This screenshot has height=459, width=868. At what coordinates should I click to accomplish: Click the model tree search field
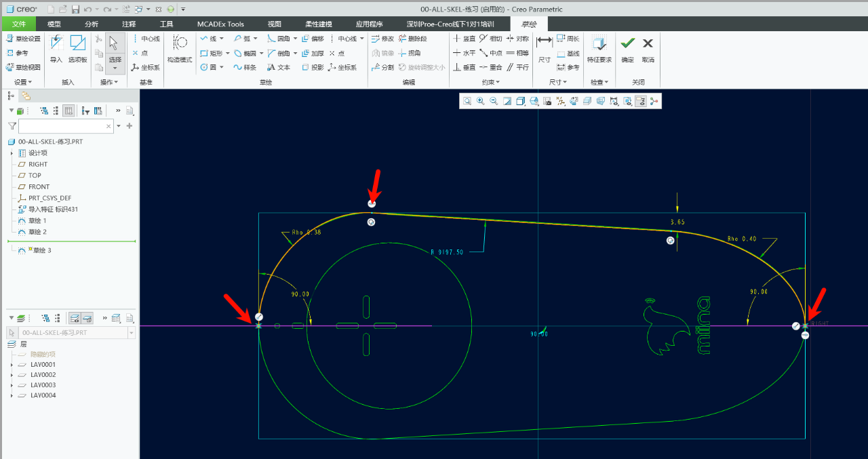pos(61,126)
